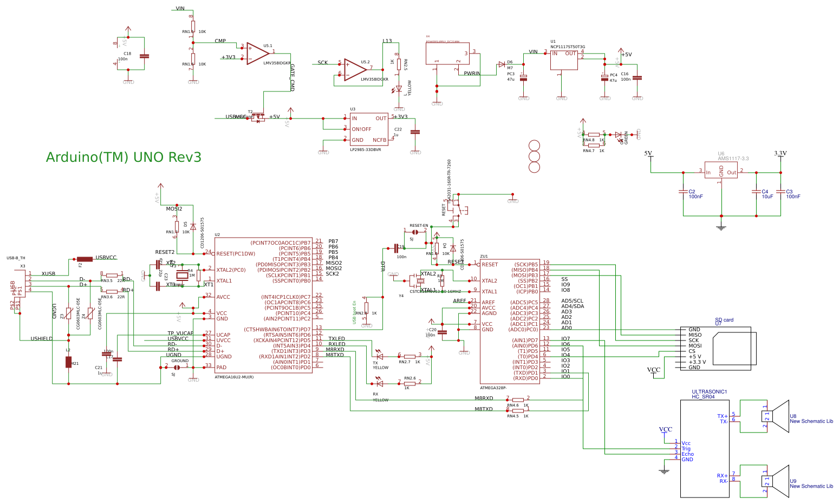Click the M8RXD net label near RN4.6
Viewport: 839px width, 504px height.
point(484,398)
